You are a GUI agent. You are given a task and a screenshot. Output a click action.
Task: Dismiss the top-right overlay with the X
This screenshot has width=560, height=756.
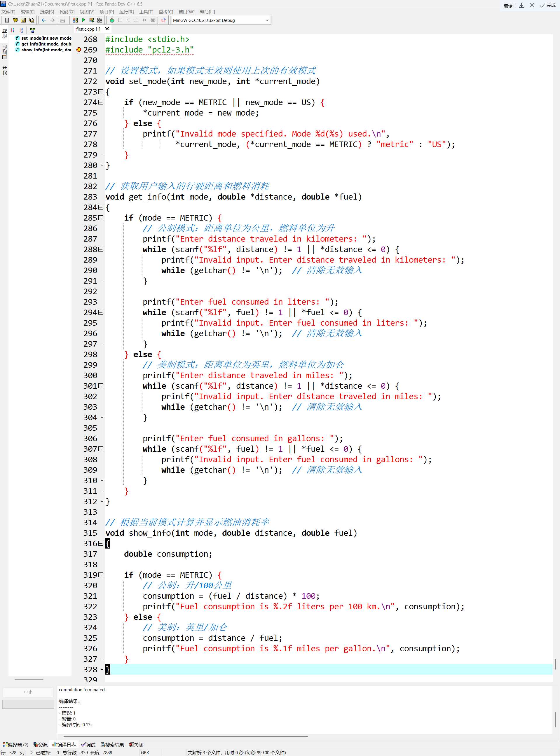tap(532, 6)
